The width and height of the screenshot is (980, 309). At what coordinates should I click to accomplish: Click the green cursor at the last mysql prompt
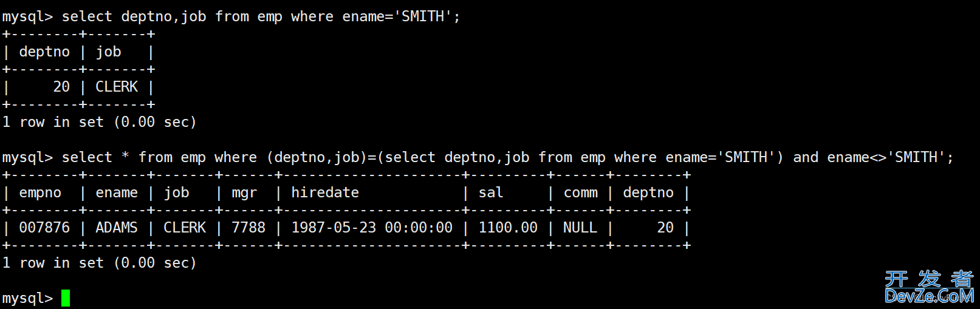pos(66,298)
